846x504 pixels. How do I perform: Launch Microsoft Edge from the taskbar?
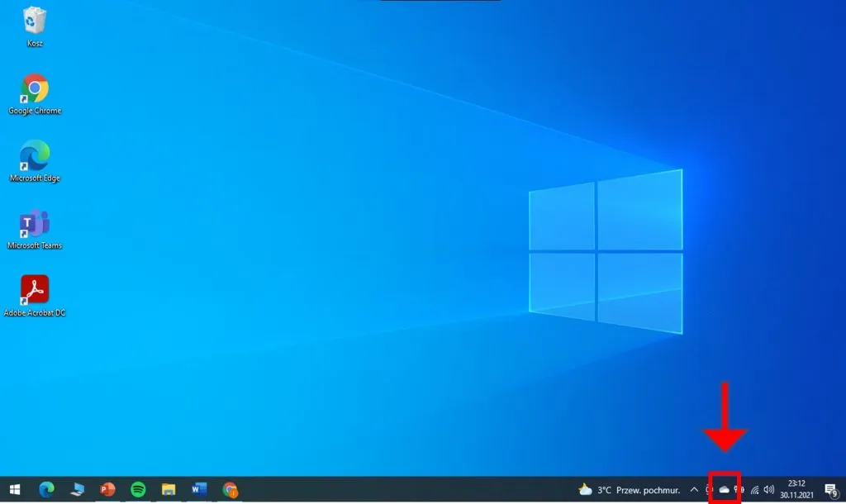point(46,489)
